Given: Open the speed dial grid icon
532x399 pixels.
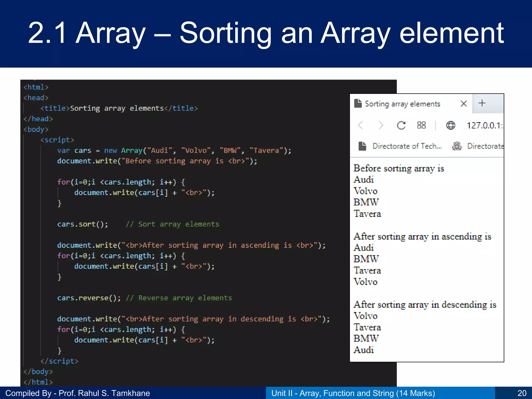Looking at the screenshot, I should click(x=421, y=125).
